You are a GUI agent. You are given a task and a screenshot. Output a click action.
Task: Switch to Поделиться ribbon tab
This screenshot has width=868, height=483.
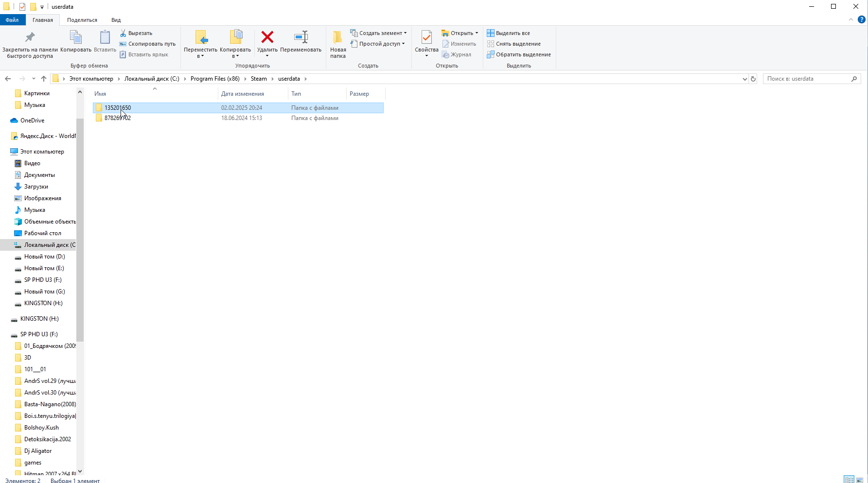tap(82, 20)
